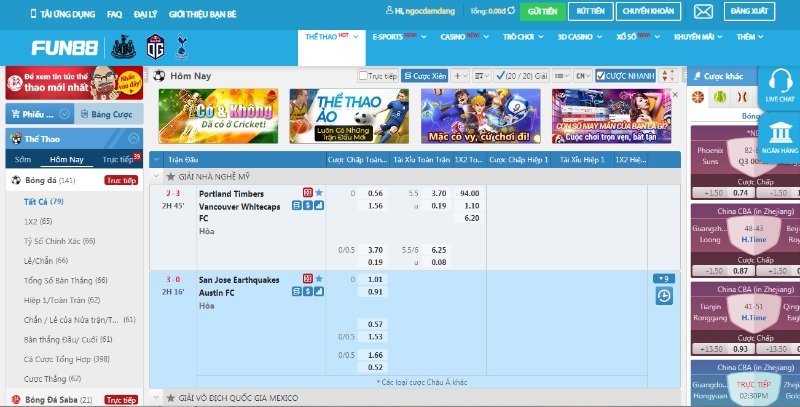
Task: Open the THÊM menu
Action: [749, 37]
